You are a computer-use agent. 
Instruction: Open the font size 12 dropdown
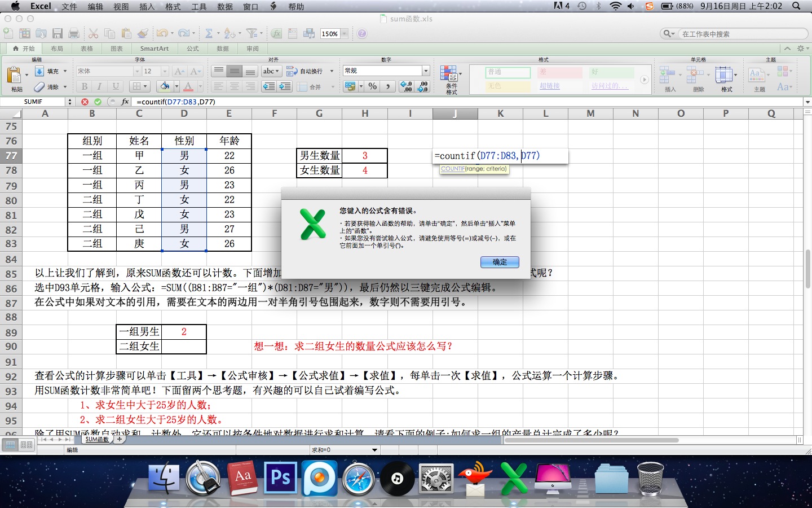click(x=165, y=71)
